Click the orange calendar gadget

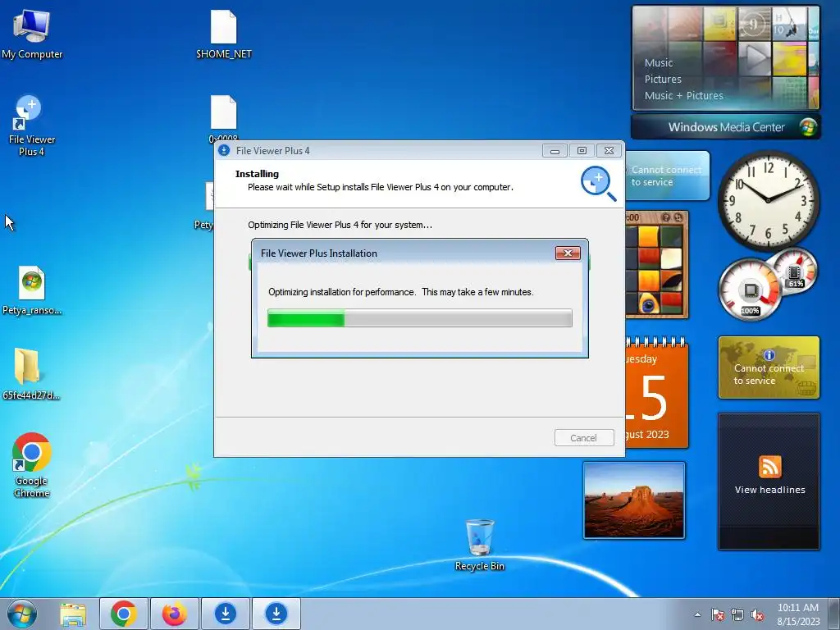pos(657,393)
